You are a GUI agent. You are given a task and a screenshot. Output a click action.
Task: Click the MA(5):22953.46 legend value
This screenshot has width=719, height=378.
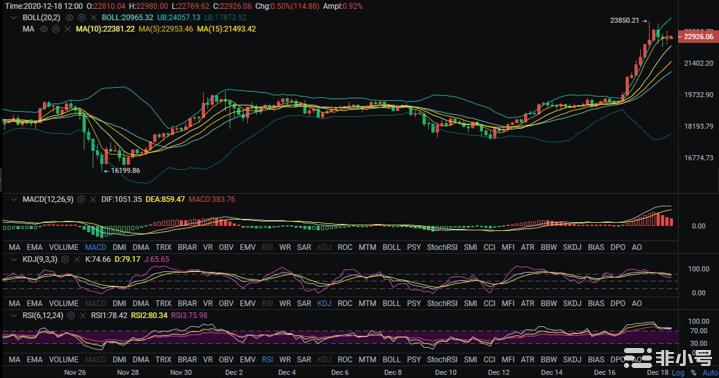[x=166, y=29]
